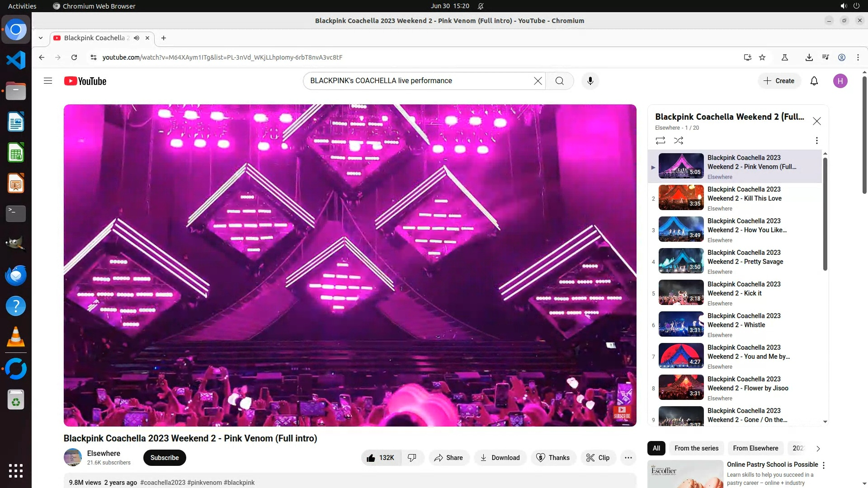Select the 'From Elsewhere' chip

pos(755,448)
